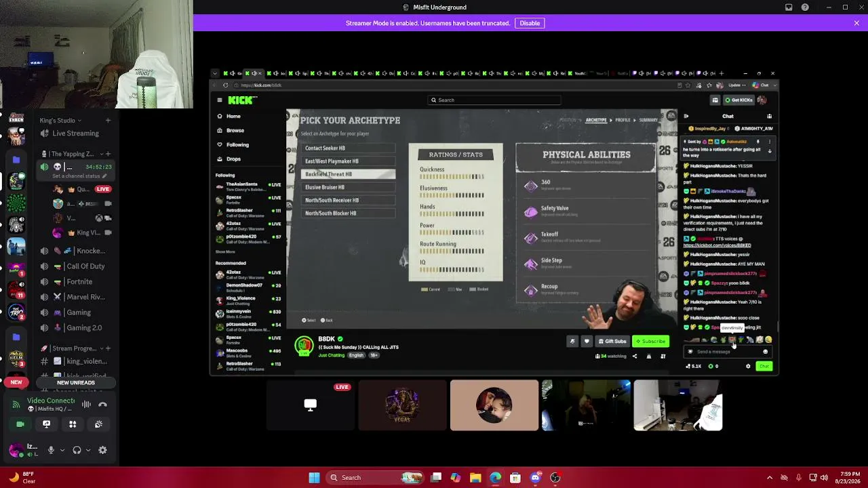Open Discord activities launcher icon
This screenshot has height=488, width=868.
73,424
